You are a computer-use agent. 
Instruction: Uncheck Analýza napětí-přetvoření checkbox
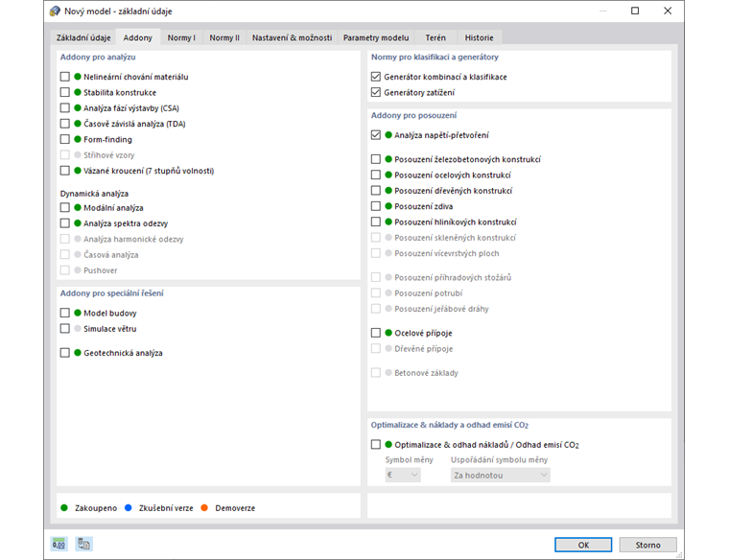376,135
